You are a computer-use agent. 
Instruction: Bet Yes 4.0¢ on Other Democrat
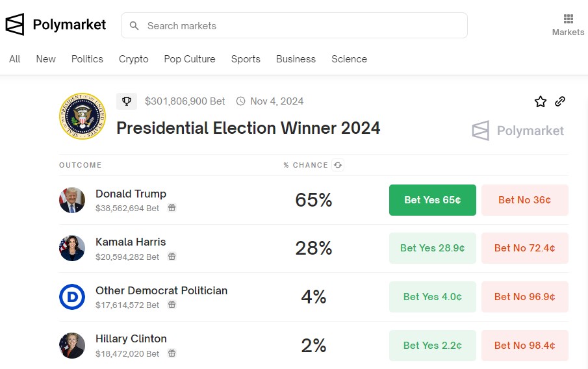432,297
